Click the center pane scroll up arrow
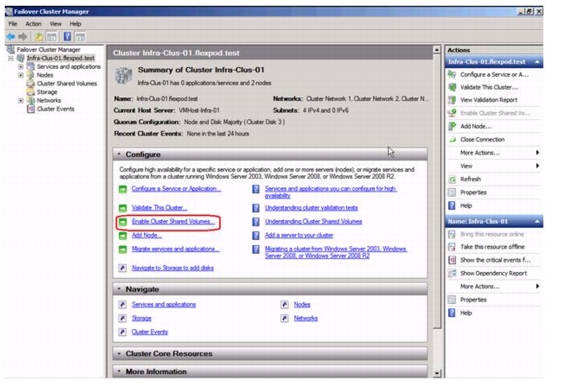 pos(437,50)
